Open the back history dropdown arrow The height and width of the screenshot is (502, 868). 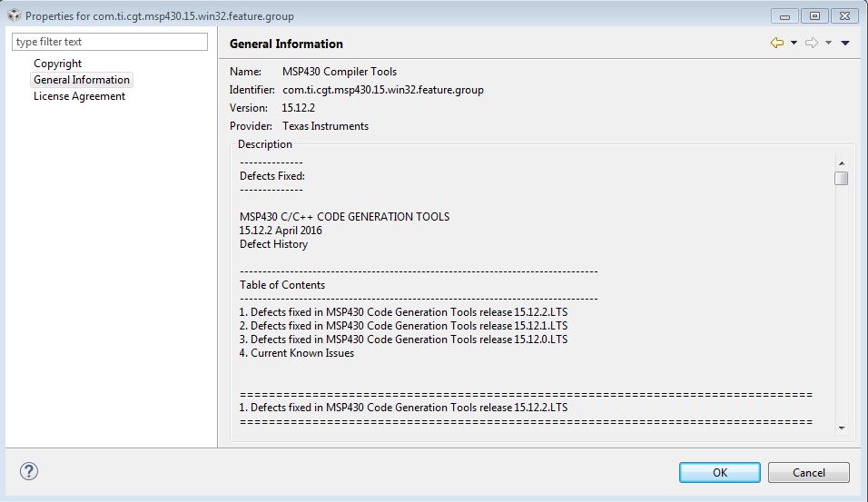(x=794, y=43)
